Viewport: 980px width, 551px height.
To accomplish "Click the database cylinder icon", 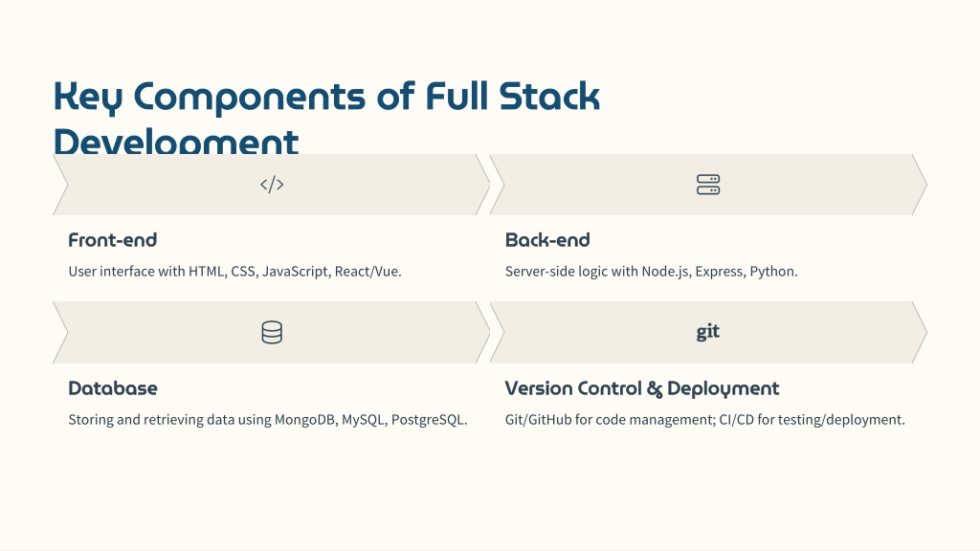I will (x=272, y=332).
